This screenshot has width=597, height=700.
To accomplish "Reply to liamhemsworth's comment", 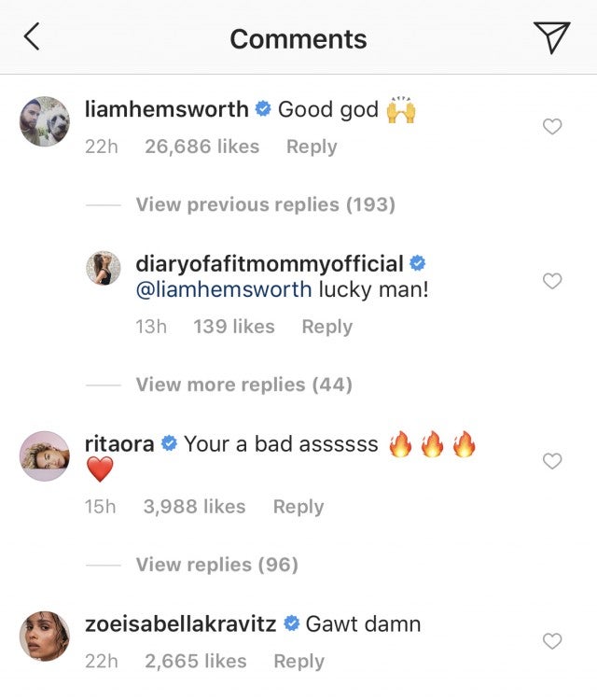I will click(x=312, y=147).
